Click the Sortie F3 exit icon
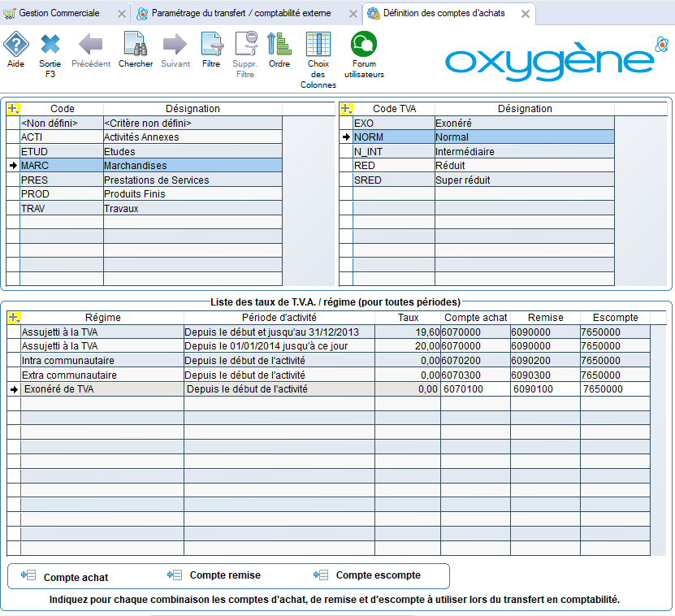675x616 pixels. (50, 45)
